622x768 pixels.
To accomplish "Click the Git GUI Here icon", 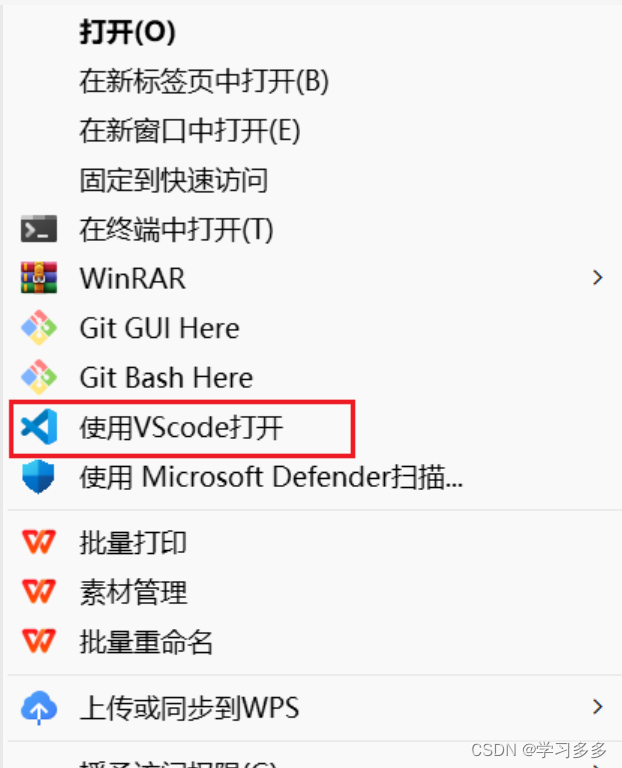I will 39,328.
